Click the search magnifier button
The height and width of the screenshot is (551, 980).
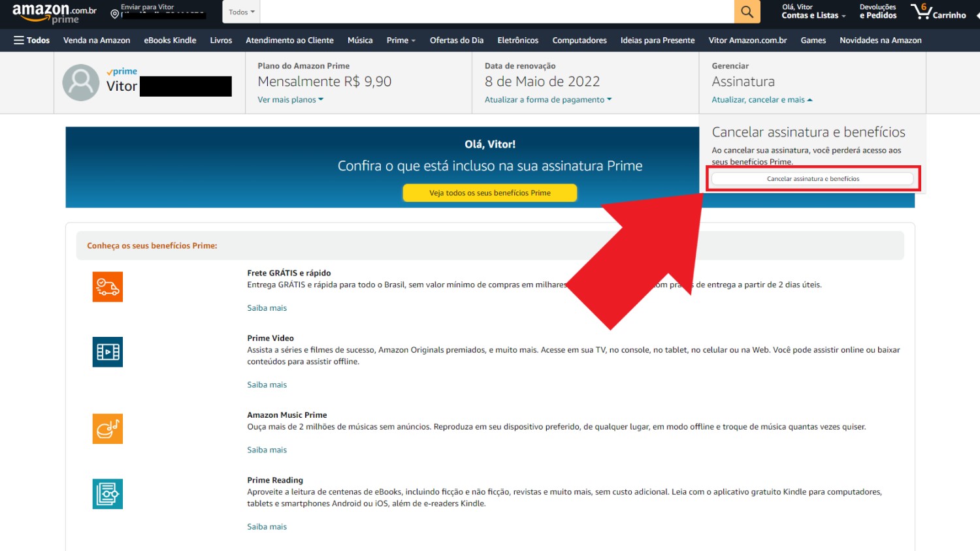click(747, 12)
